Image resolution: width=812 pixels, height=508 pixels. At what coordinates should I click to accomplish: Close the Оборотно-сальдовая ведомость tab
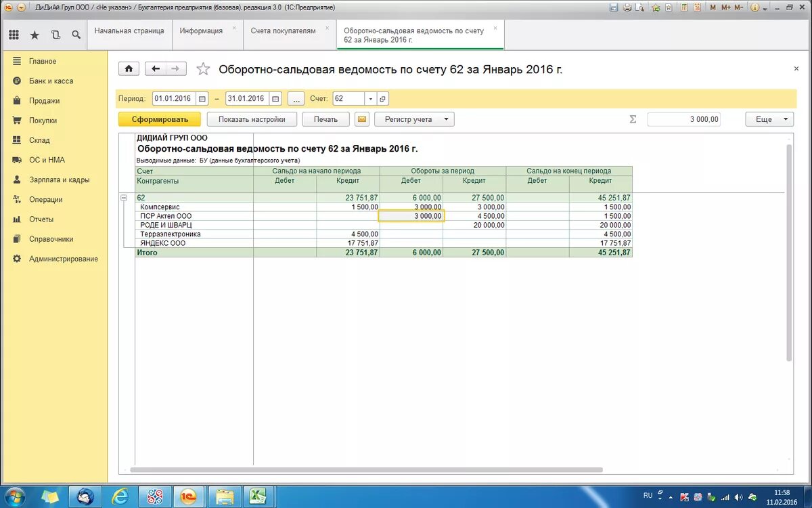[495, 28]
